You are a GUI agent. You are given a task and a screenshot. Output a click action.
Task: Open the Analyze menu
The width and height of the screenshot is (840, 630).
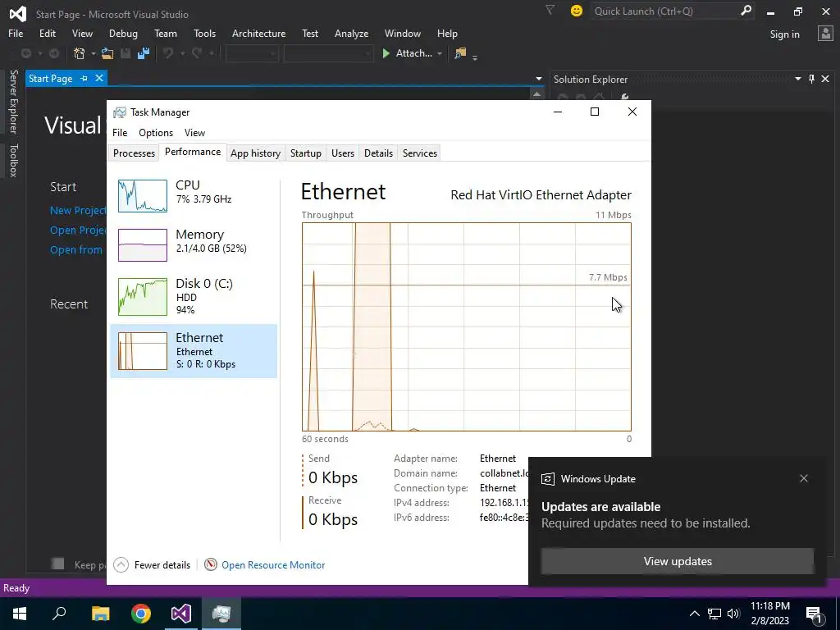point(351,33)
